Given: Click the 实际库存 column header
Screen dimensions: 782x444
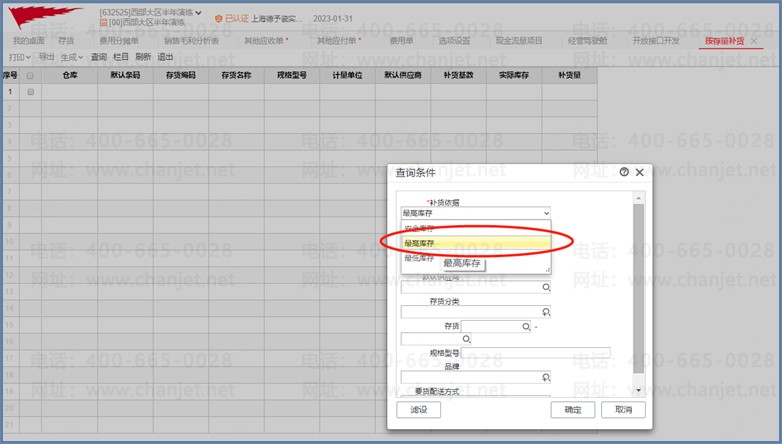Looking at the screenshot, I should click(514, 75).
